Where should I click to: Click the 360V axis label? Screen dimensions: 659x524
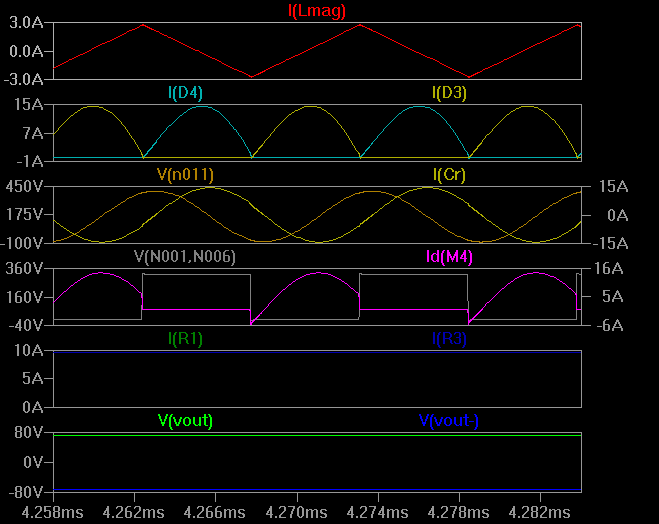24,269
